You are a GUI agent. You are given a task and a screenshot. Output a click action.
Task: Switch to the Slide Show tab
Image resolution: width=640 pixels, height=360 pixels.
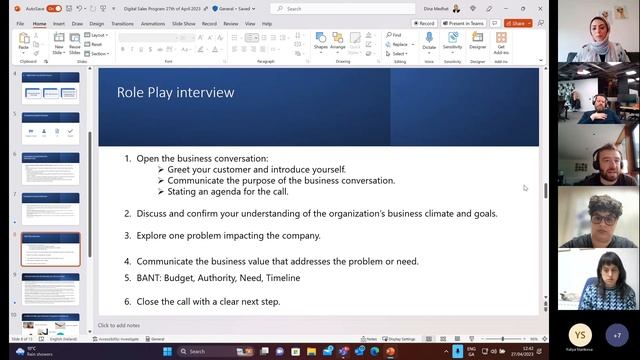coord(184,24)
